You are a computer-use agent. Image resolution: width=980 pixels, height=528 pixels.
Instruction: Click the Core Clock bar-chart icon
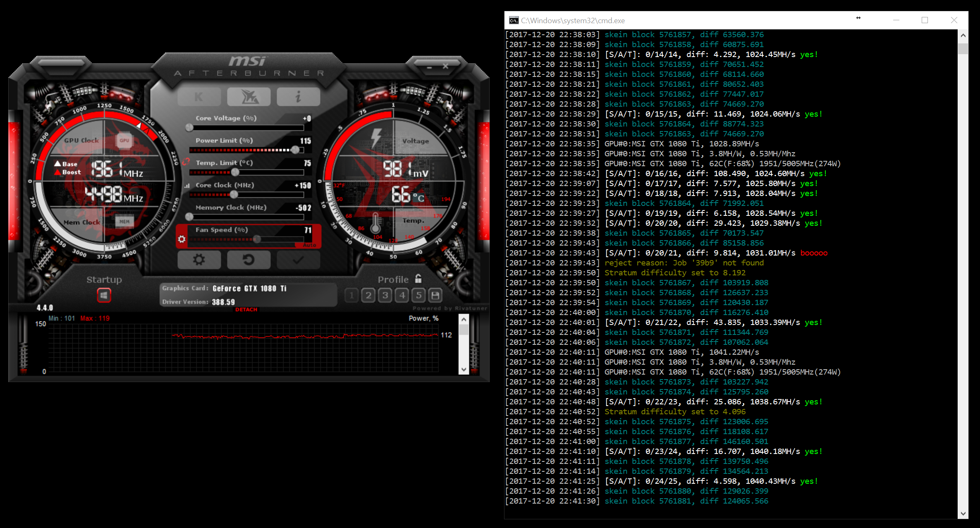click(x=187, y=186)
